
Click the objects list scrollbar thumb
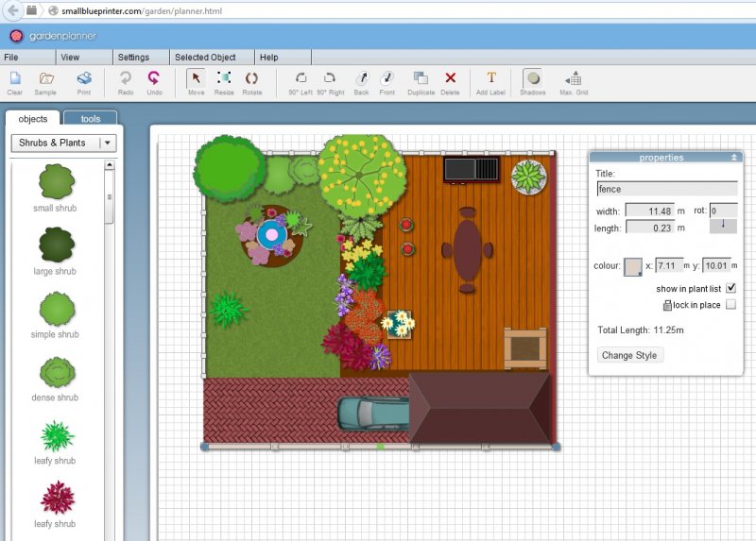click(x=110, y=197)
